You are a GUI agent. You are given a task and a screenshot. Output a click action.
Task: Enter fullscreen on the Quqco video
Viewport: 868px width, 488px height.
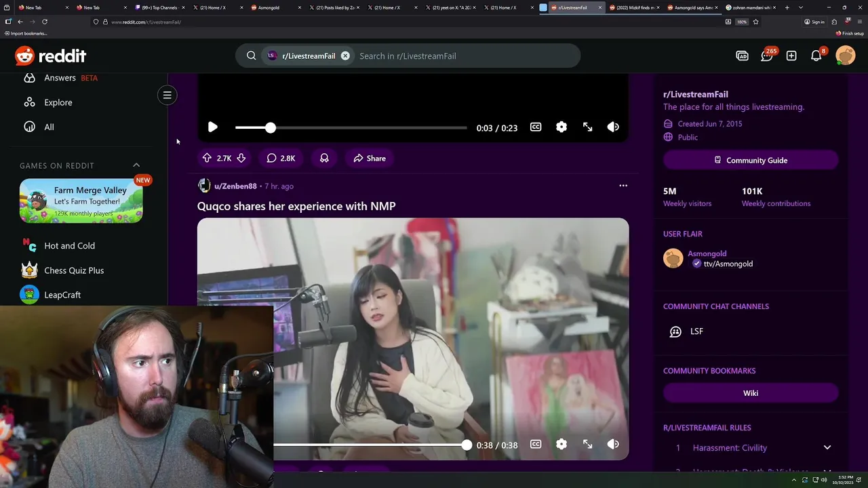point(588,445)
